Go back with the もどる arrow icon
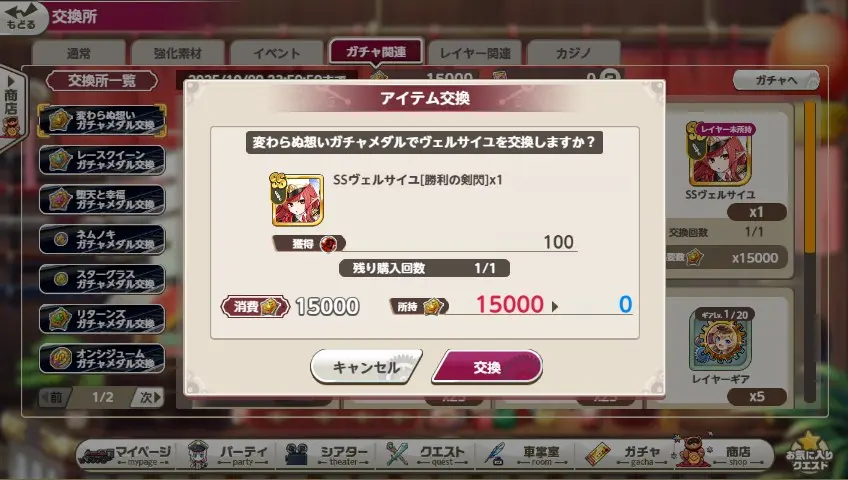 [x=22, y=16]
